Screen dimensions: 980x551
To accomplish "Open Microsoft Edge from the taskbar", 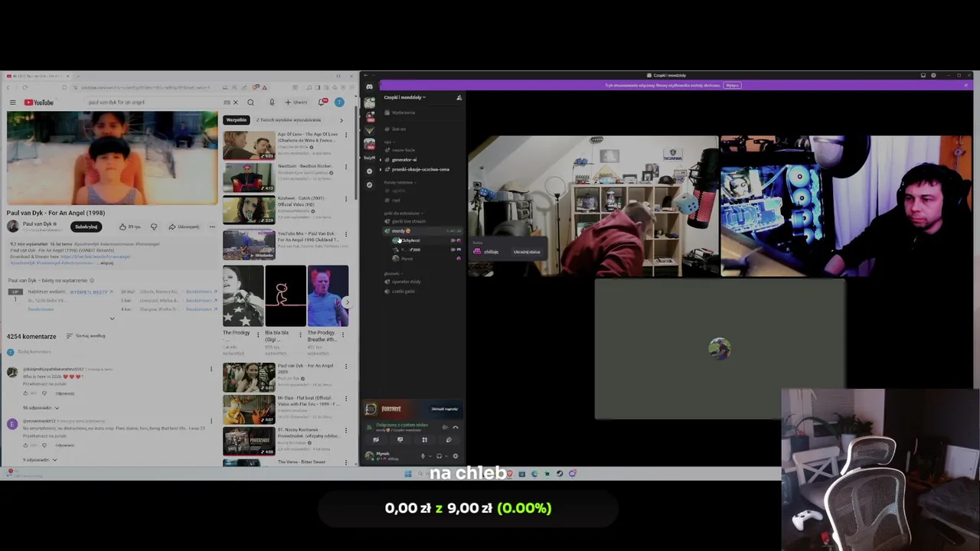I will [534, 474].
